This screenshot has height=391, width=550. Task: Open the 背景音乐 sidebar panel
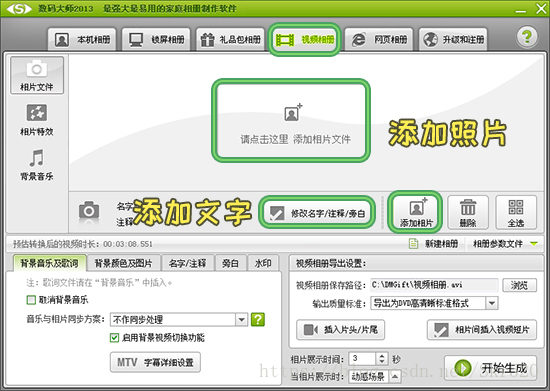point(37,165)
